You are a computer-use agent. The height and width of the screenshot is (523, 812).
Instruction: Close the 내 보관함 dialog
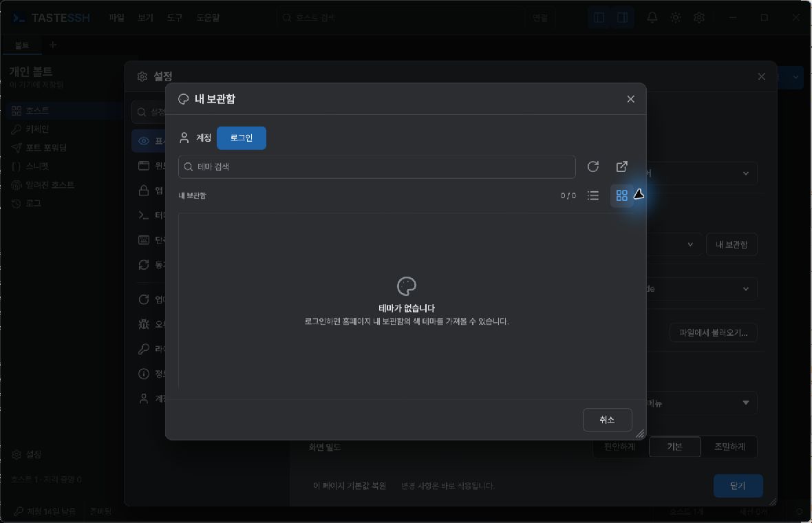click(631, 99)
